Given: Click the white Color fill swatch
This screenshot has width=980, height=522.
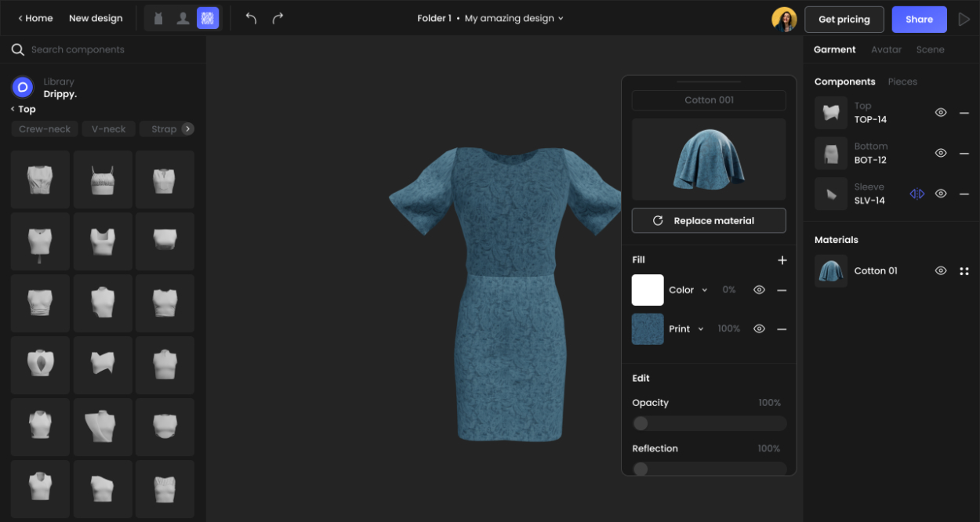Looking at the screenshot, I should pyautogui.click(x=648, y=290).
